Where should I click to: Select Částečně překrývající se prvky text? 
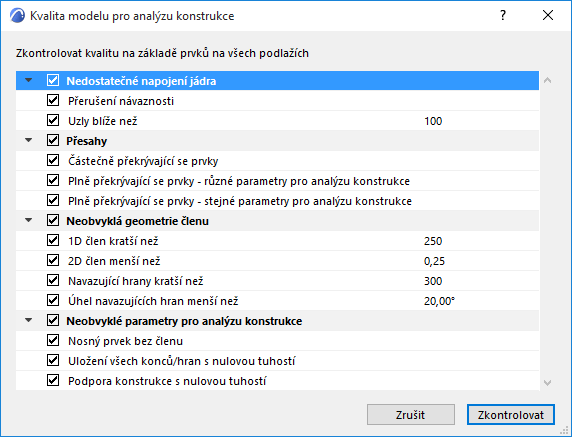click(143, 161)
